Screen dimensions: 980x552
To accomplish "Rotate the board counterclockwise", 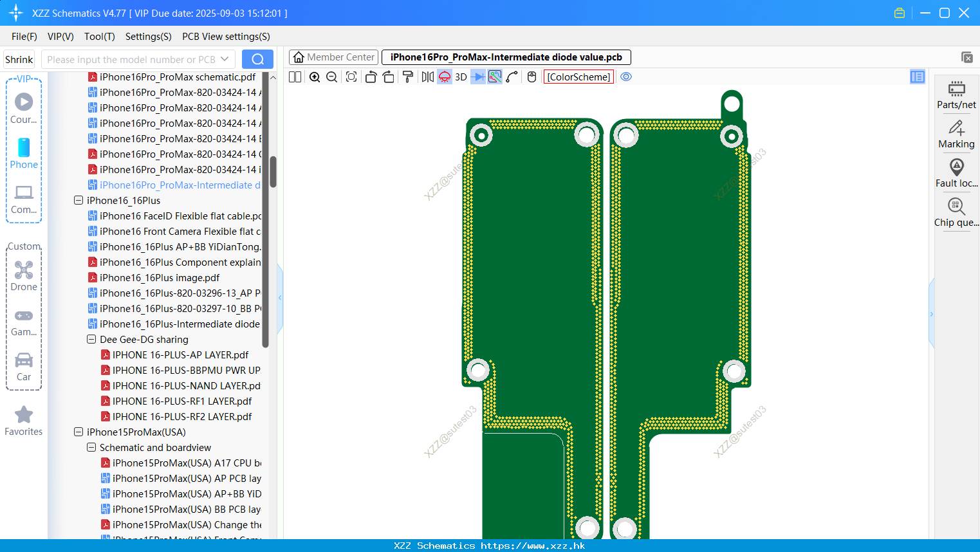I will [x=371, y=77].
